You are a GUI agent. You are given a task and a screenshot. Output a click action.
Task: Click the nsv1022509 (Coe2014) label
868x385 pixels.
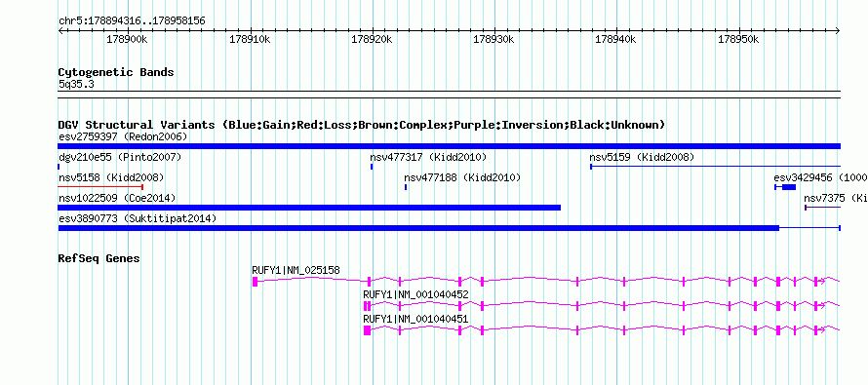point(117,198)
